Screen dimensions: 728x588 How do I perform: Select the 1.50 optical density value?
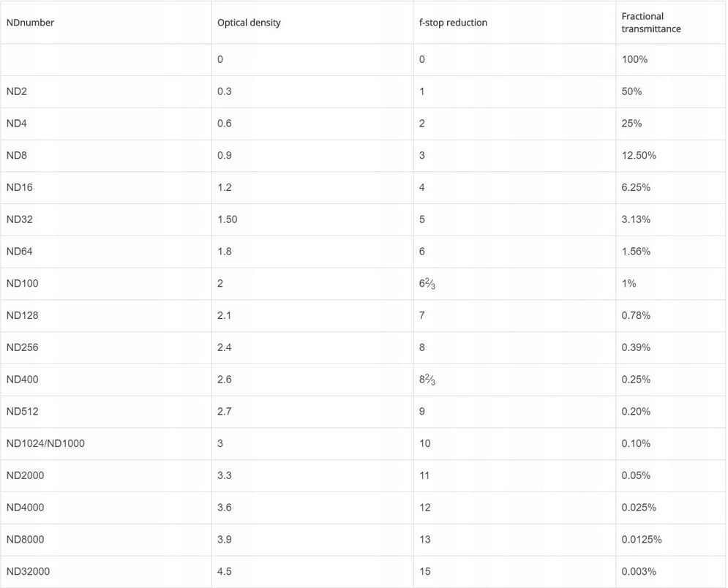coord(227,219)
